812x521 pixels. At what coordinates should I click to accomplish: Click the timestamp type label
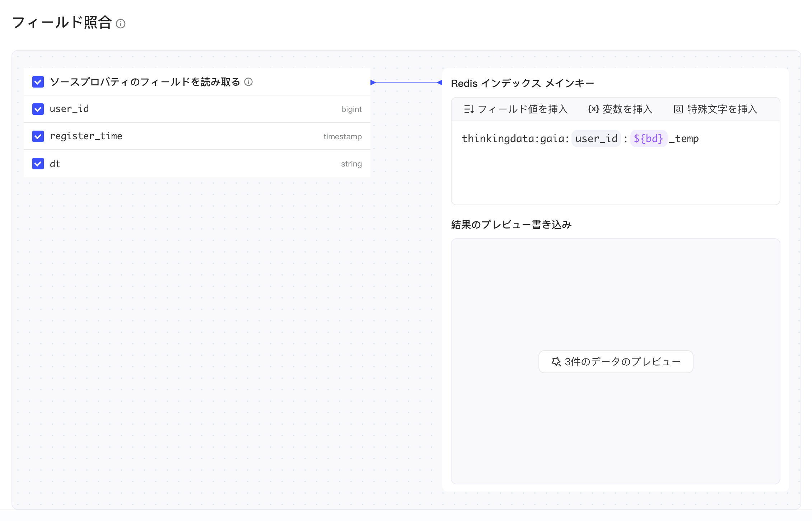tap(342, 136)
